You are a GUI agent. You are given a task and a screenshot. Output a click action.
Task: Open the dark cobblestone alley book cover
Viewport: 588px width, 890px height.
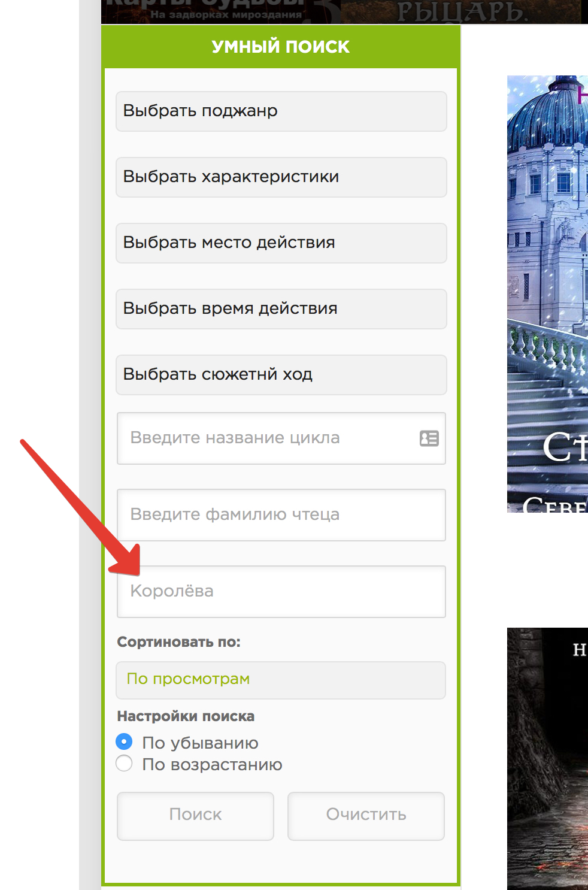pos(547,758)
